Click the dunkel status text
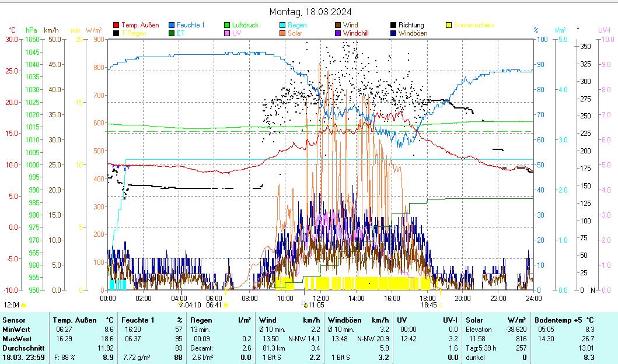 click(476, 358)
